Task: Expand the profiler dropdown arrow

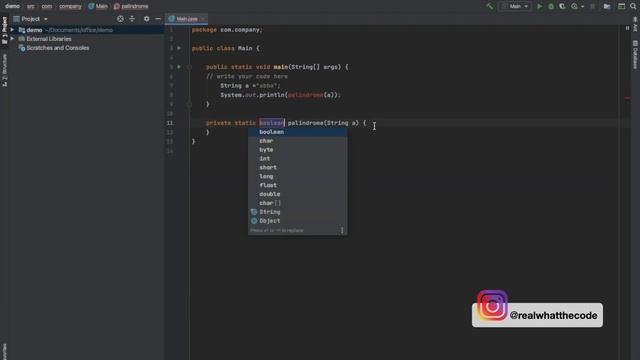Action: pyautogui.click(x=582, y=7)
